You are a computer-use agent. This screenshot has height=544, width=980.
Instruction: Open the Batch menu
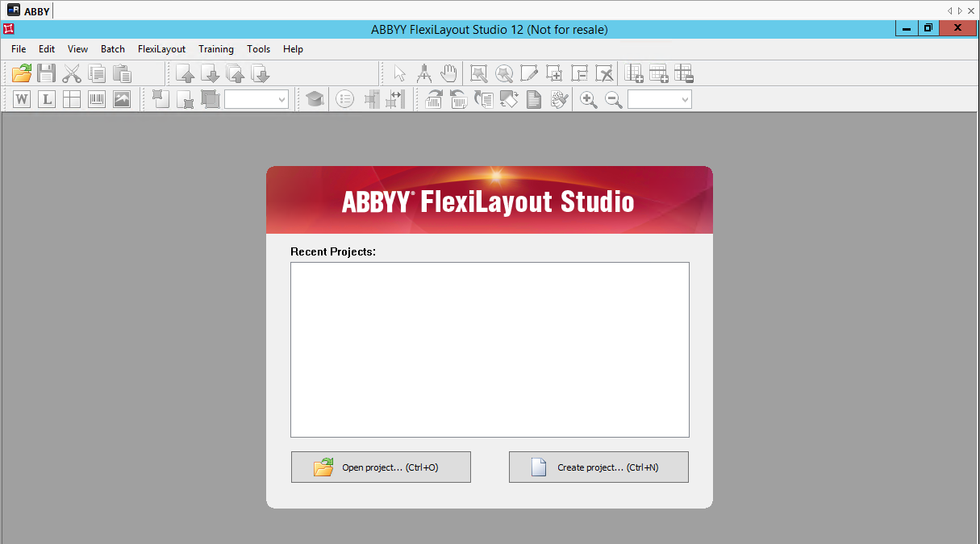[x=113, y=49]
